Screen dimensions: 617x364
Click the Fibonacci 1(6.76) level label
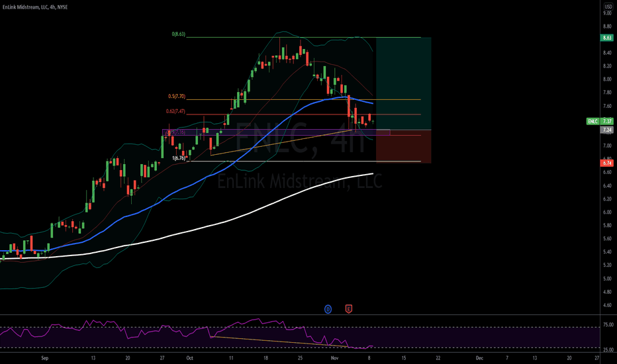pyautogui.click(x=179, y=158)
